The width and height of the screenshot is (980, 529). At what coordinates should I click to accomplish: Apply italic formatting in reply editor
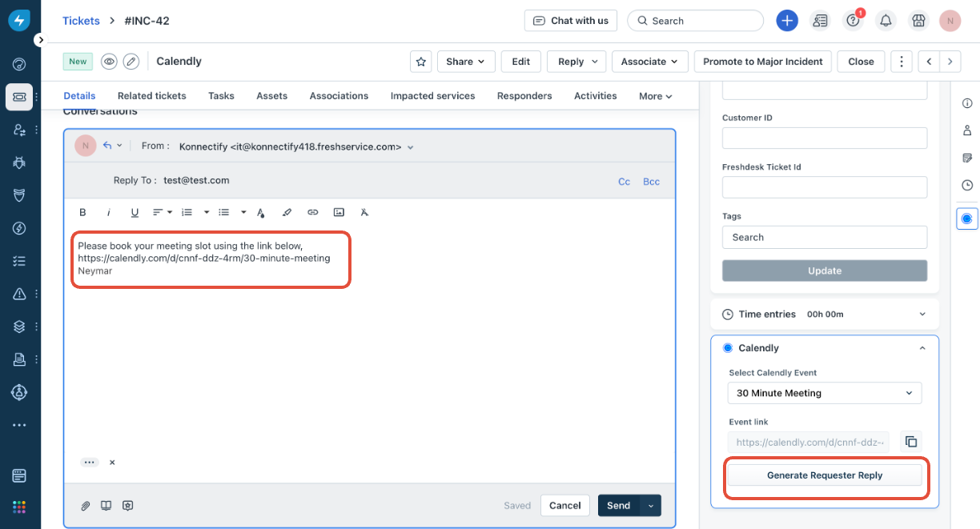(108, 212)
